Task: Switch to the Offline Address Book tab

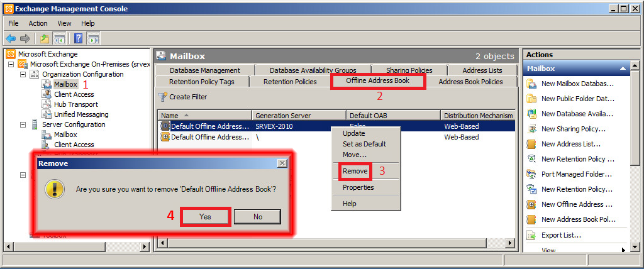Action: (378, 81)
